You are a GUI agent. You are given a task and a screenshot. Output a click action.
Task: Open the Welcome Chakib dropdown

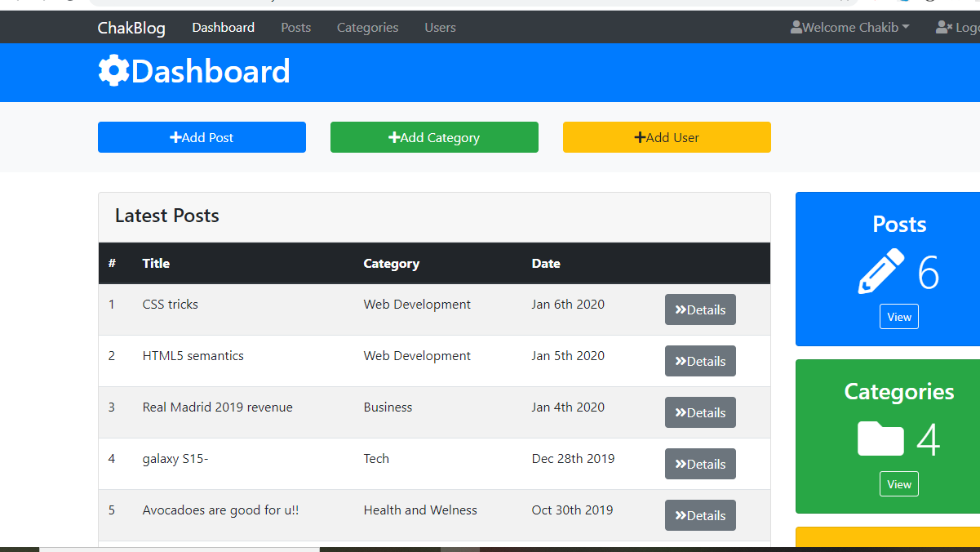[850, 28]
